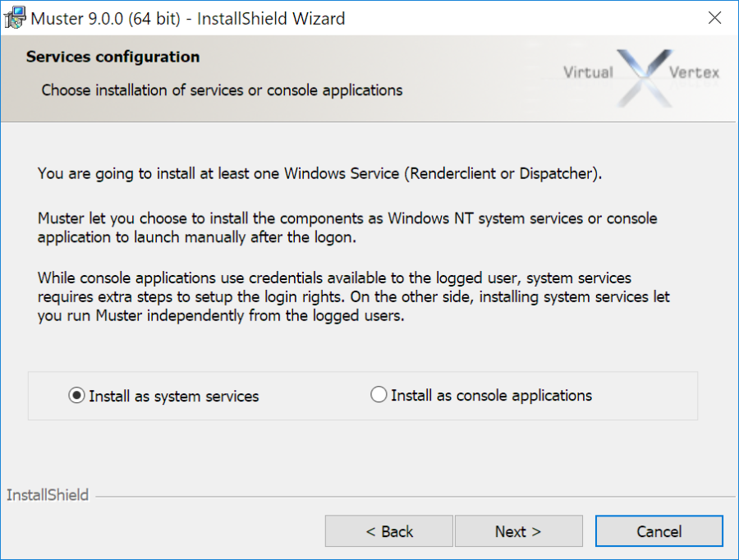Screen dimensions: 739x560
Task: Click the currently selected system services option label
Action: pyautogui.click(x=175, y=396)
